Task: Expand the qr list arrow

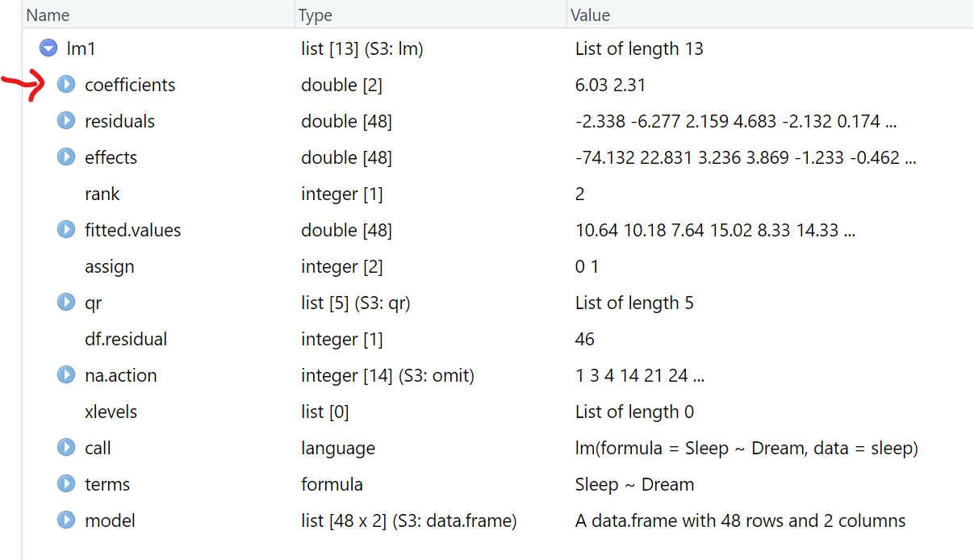Action: [x=66, y=303]
